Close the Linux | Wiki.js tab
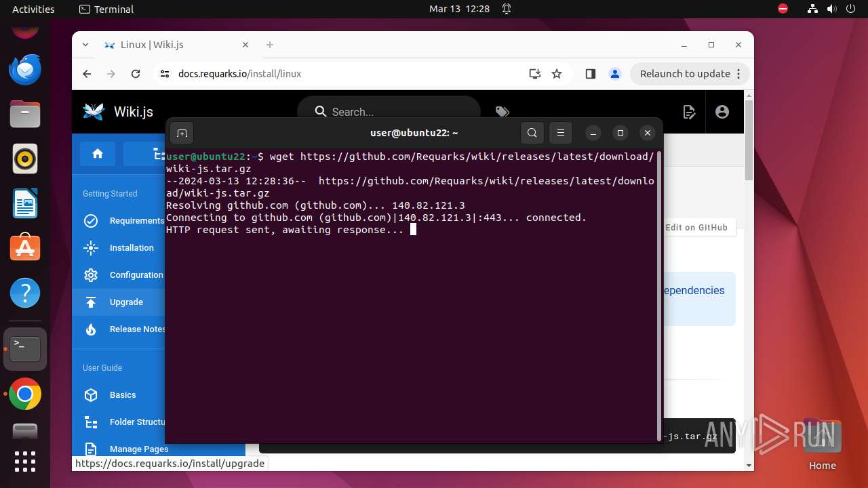Viewport: 868px width, 488px height. [245, 45]
